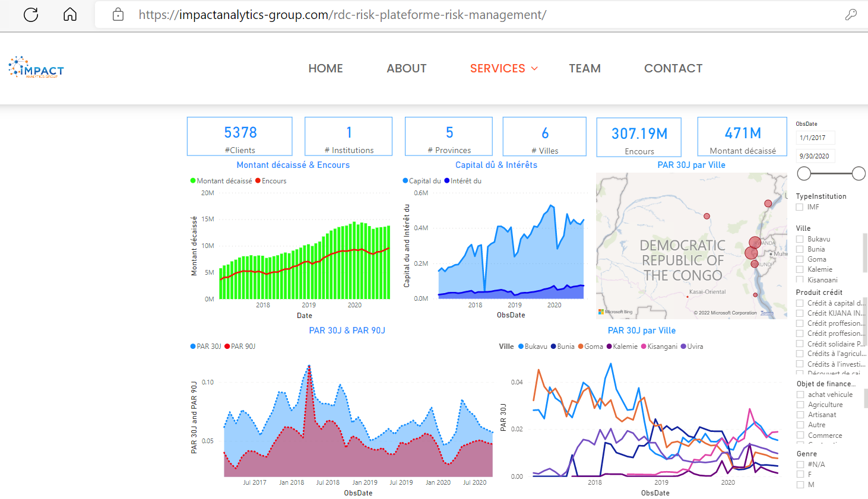This screenshot has width=868, height=499.
Task: Check the Bukavu city checkbox
Action: coord(800,239)
